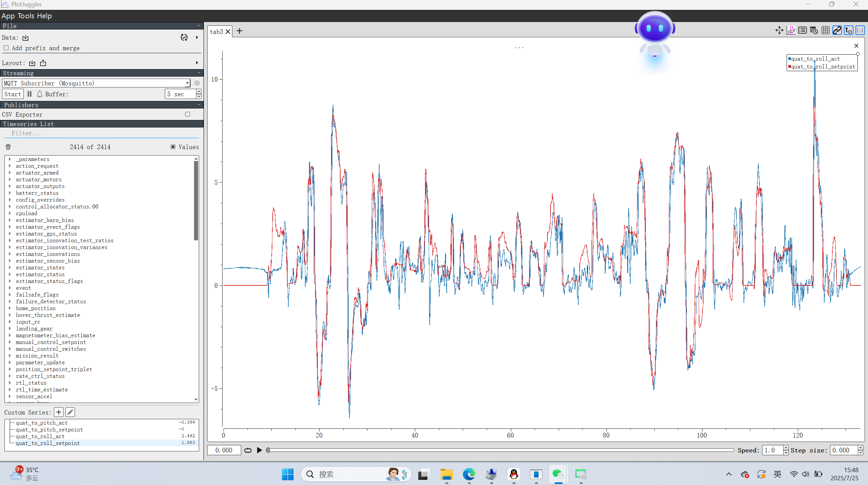Click the red quat_to_roll_setpoint legend swatch
Viewport: 868px width, 485px height.
(x=790, y=66)
